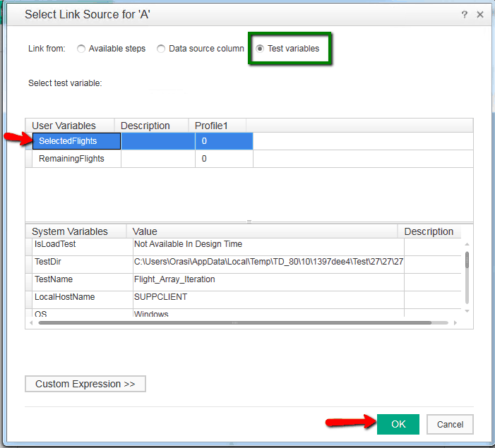Click the horizontal scrollbar thumb
The height and width of the screenshot is (448, 495).
point(234,322)
